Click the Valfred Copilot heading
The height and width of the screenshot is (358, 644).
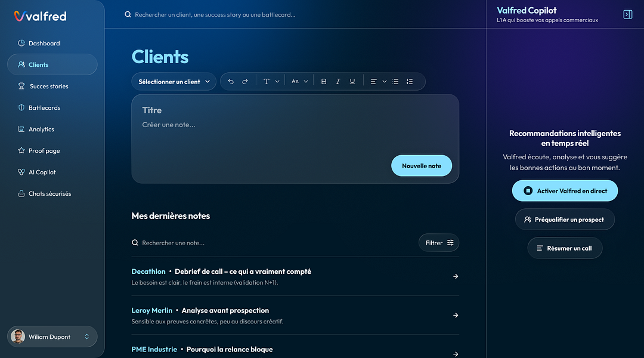(x=527, y=10)
